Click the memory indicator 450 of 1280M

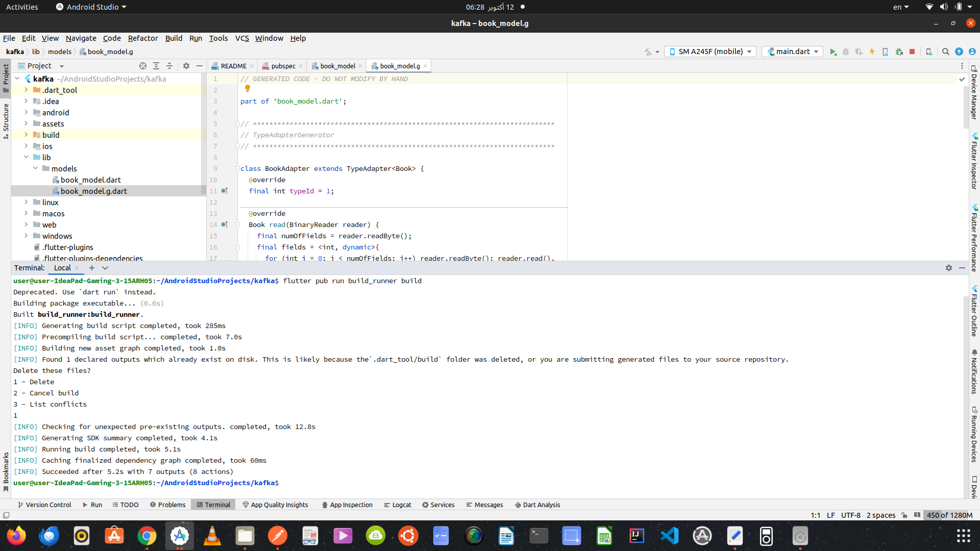click(x=949, y=515)
